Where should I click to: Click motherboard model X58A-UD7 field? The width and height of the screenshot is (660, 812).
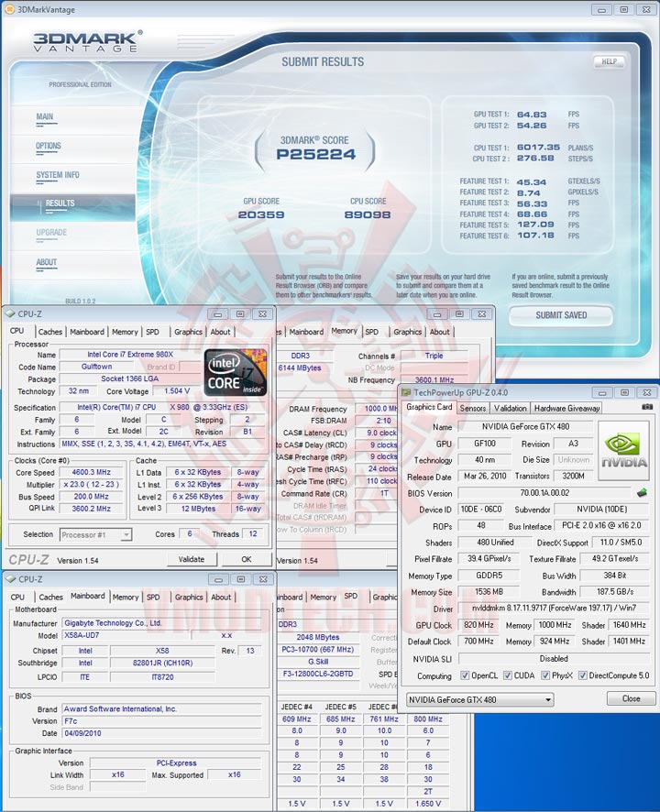(x=126, y=635)
